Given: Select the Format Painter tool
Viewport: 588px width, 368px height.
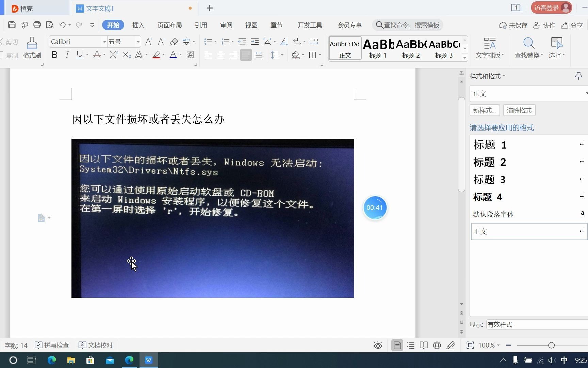Looking at the screenshot, I should coord(32,48).
